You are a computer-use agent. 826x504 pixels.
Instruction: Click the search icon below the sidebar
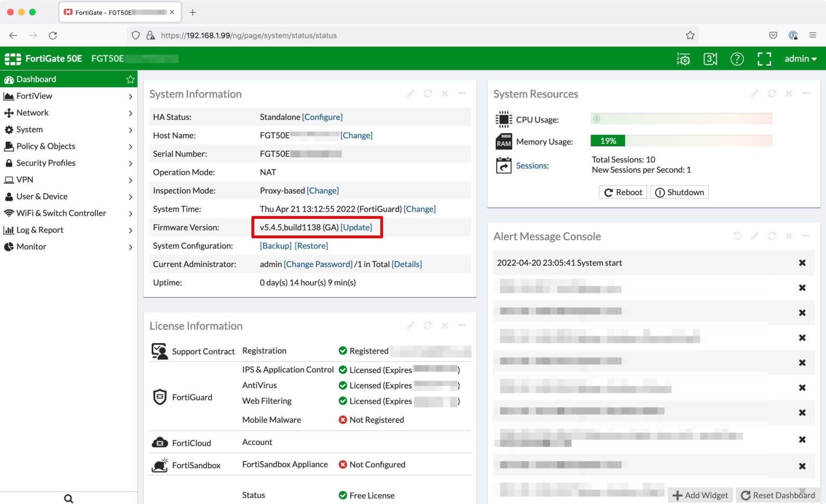[68, 498]
